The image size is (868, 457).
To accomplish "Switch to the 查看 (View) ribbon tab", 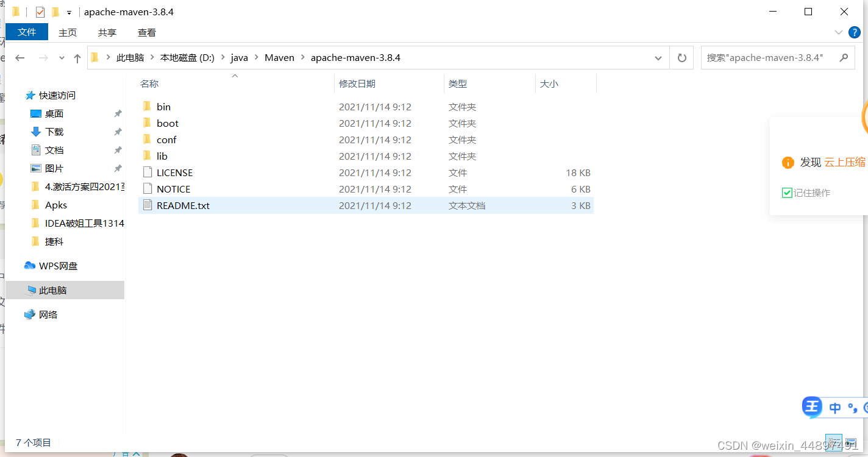I will (x=147, y=32).
